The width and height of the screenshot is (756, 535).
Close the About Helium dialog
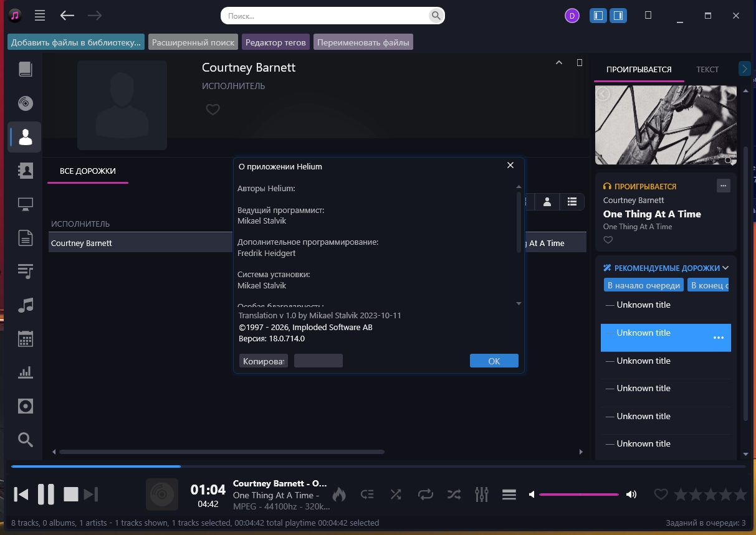(x=510, y=166)
